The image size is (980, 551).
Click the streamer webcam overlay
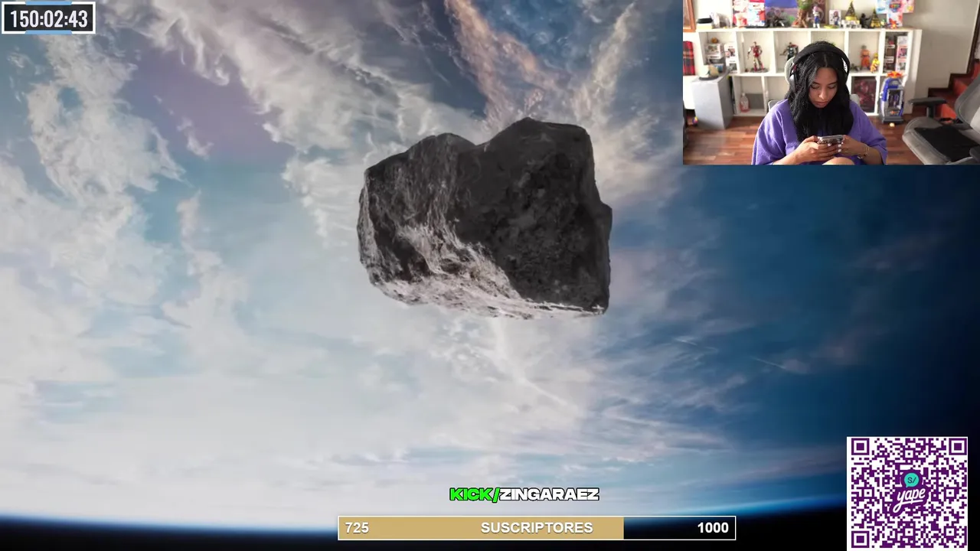(831, 82)
